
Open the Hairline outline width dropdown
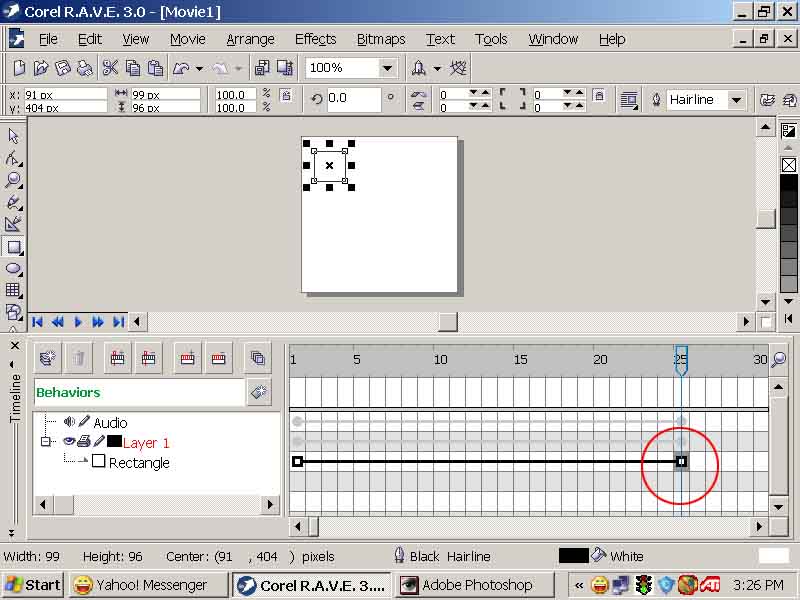pyautogui.click(x=736, y=100)
